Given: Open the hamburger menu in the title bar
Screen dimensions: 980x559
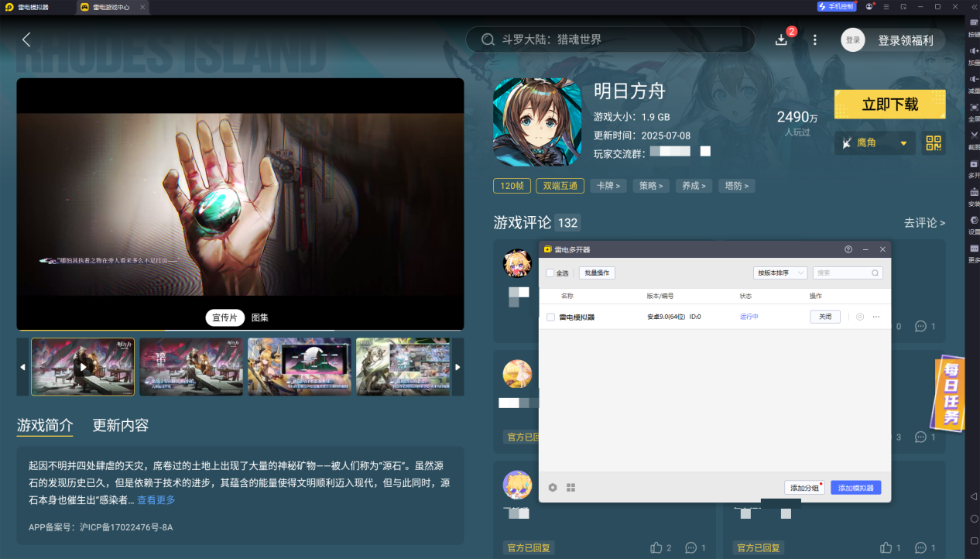Looking at the screenshot, I should pyautogui.click(x=886, y=6).
